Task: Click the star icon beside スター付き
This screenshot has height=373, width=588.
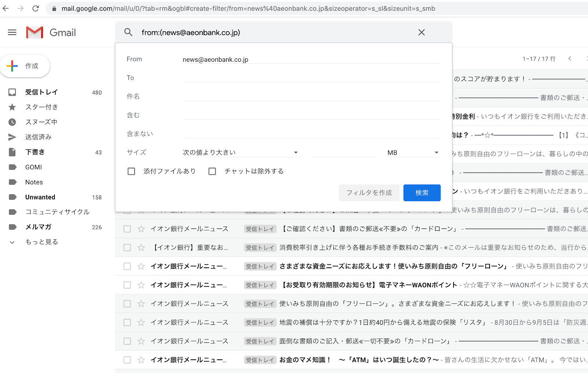Action: [x=12, y=107]
